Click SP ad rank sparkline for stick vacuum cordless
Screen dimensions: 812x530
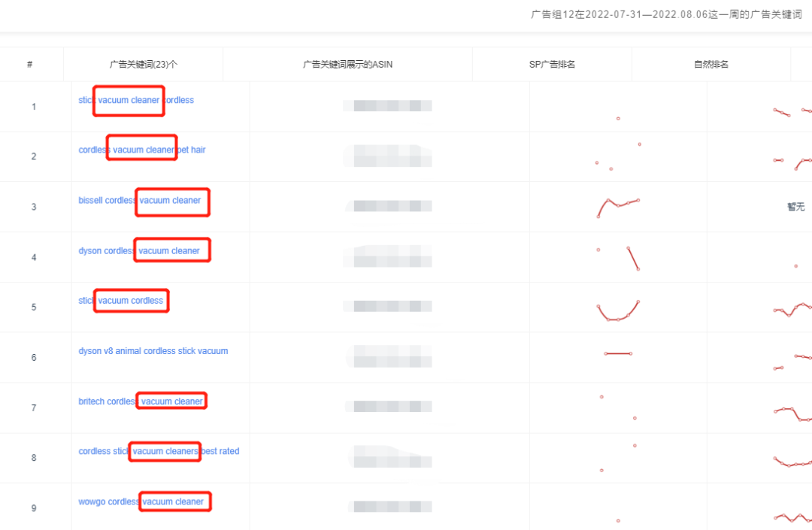(x=618, y=310)
